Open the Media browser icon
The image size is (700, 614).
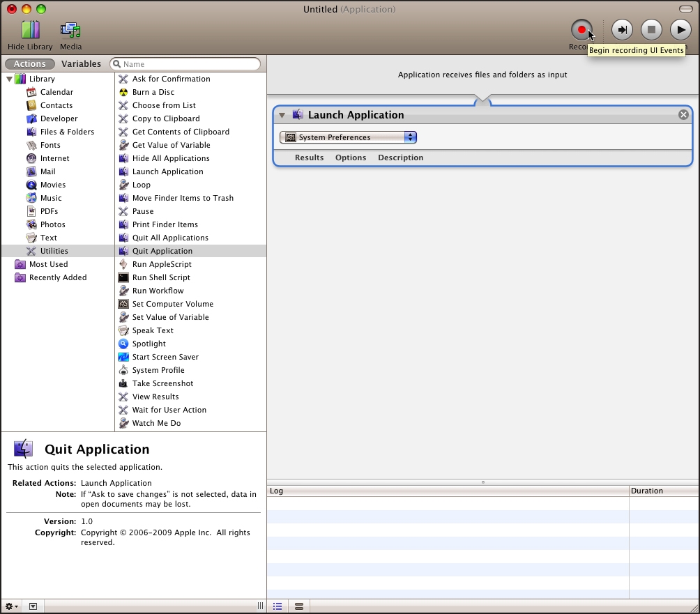[x=70, y=30]
